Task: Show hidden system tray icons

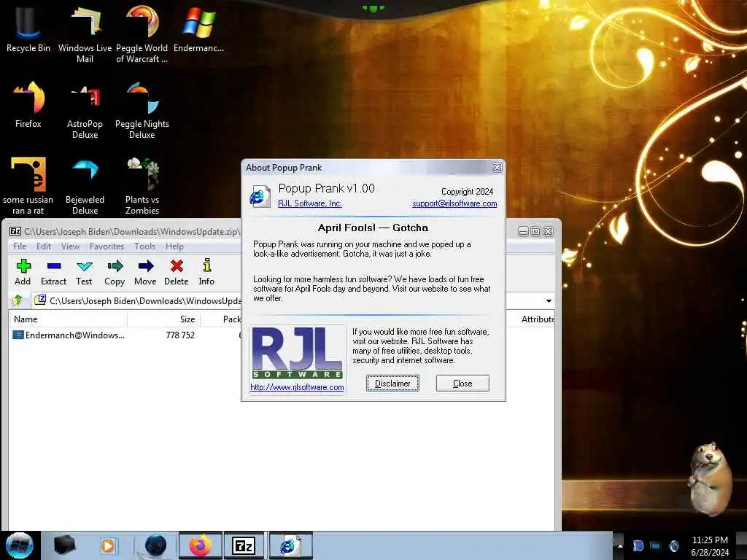Action: tap(620, 545)
